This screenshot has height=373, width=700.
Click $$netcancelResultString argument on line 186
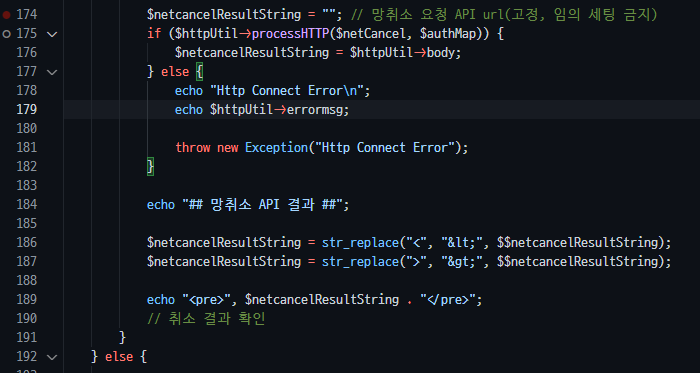578,243
